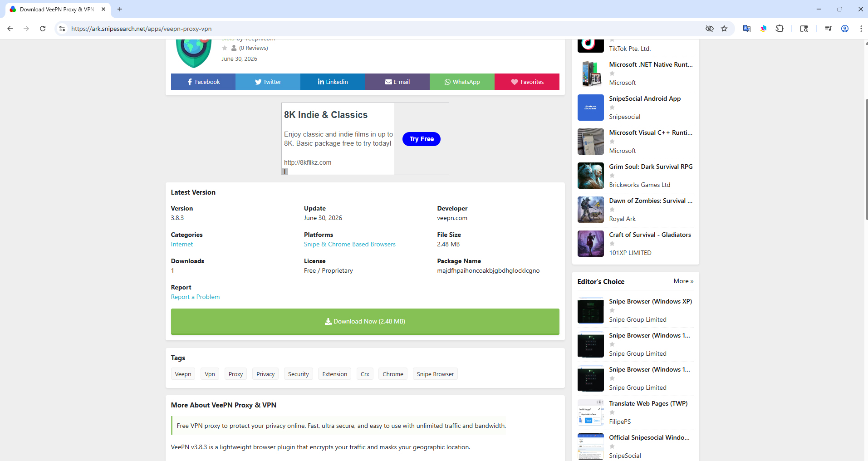Open site information icon in address bar
The height and width of the screenshot is (461, 868).
point(62,29)
